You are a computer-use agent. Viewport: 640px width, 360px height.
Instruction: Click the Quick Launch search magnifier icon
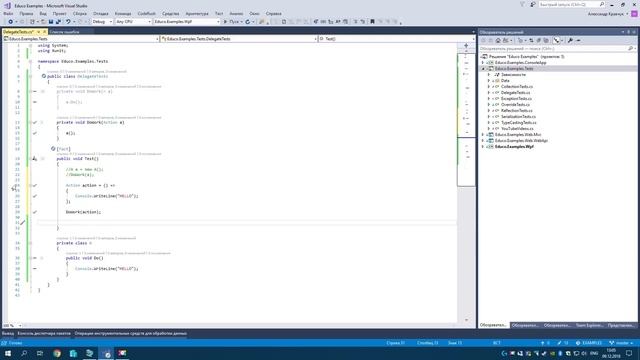602,4
